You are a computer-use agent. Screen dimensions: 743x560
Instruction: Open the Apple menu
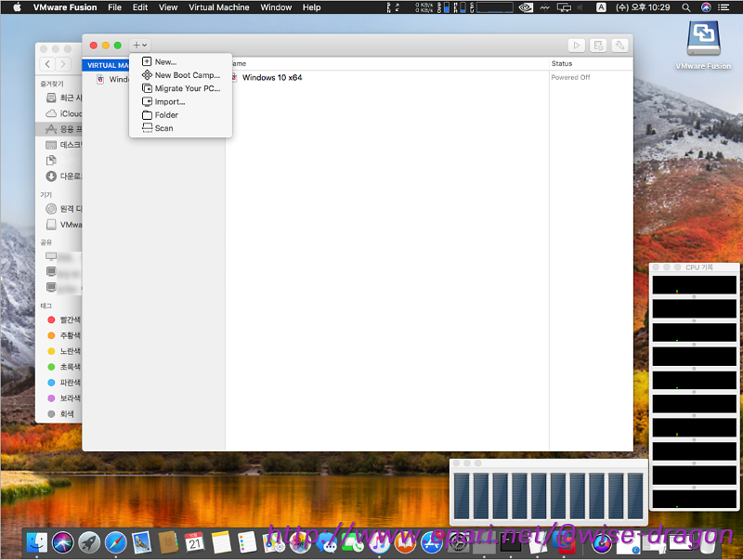pyautogui.click(x=17, y=7)
